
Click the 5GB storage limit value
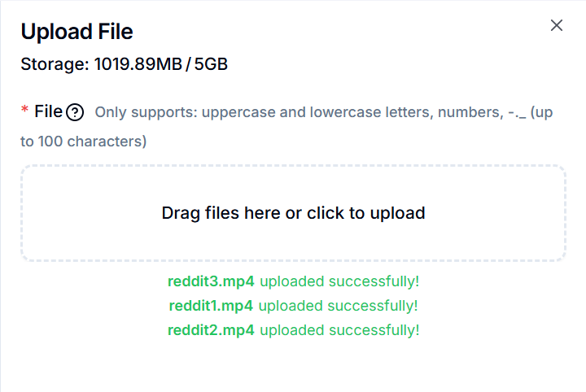tap(211, 63)
